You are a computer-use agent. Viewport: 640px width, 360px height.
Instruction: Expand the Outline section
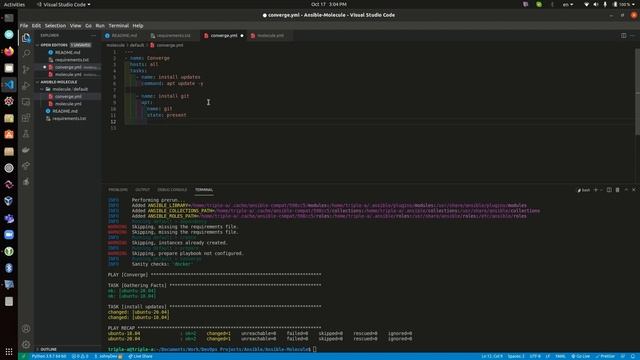38,349
